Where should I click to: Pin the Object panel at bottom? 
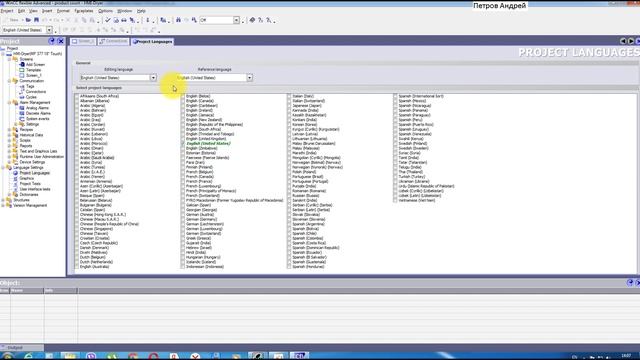630,282
